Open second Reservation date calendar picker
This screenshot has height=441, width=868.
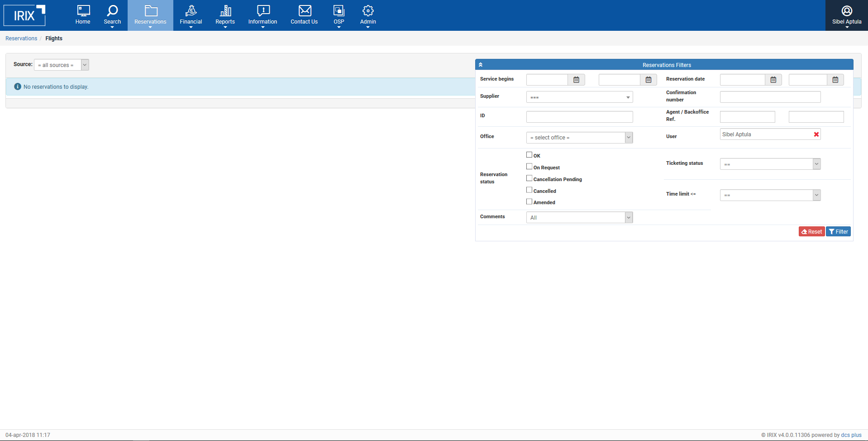pyautogui.click(x=835, y=80)
